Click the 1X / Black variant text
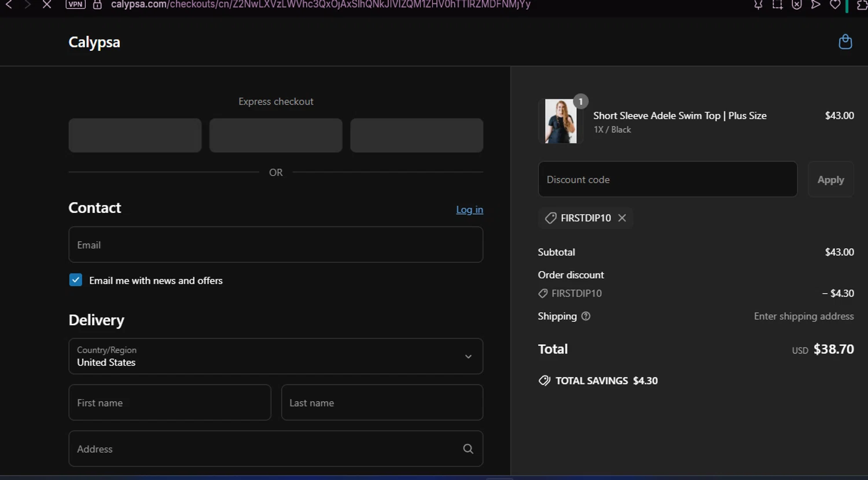This screenshot has width=868, height=480. pos(612,130)
